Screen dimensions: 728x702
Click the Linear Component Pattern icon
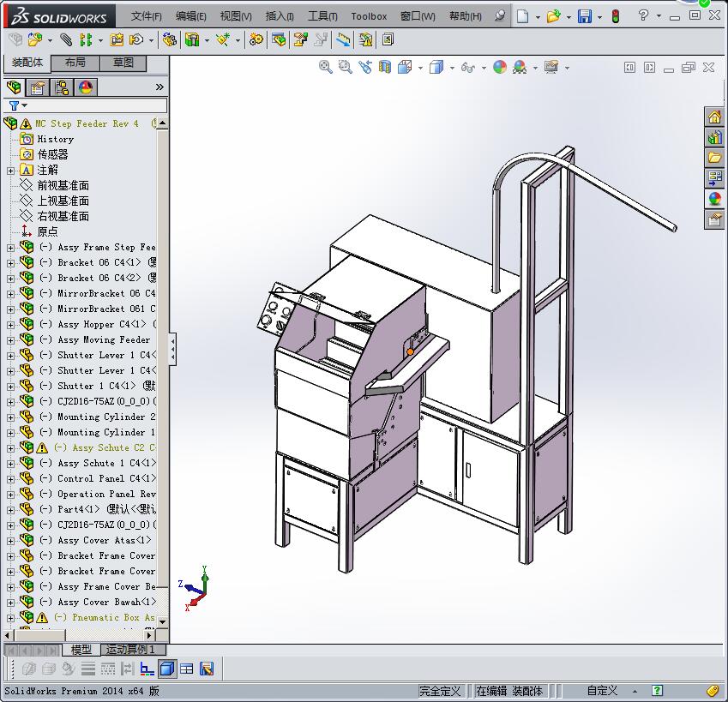(x=86, y=40)
